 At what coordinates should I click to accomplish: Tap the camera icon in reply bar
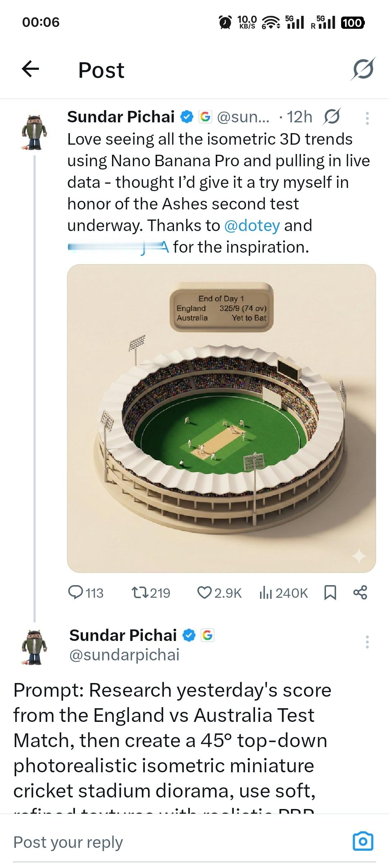363,841
